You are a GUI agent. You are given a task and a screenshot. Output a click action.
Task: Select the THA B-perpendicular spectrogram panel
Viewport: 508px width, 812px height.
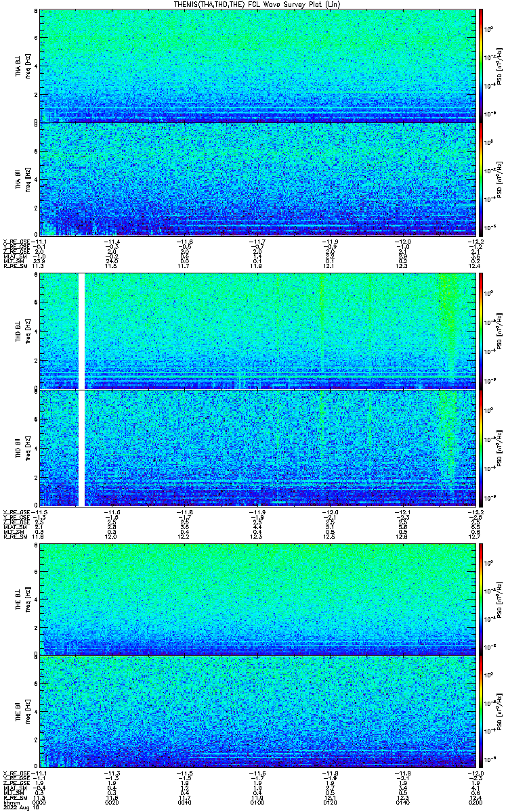(x=259, y=66)
